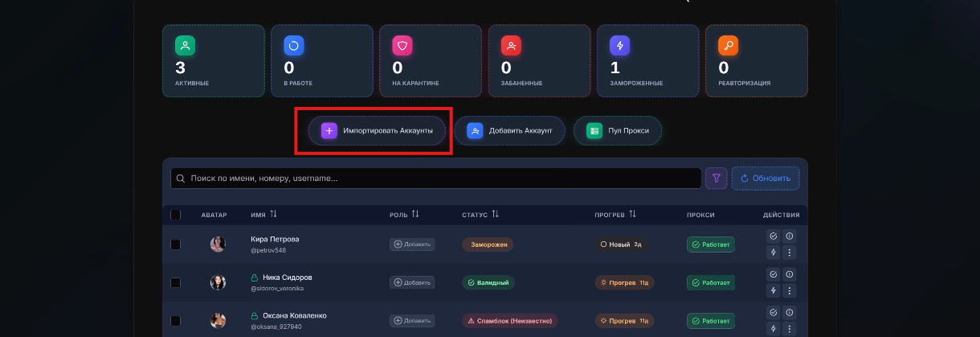Click the Спамблок (Неизвестно) status badge
The height and width of the screenshot is (337, 980).
(x=510, y=320)
